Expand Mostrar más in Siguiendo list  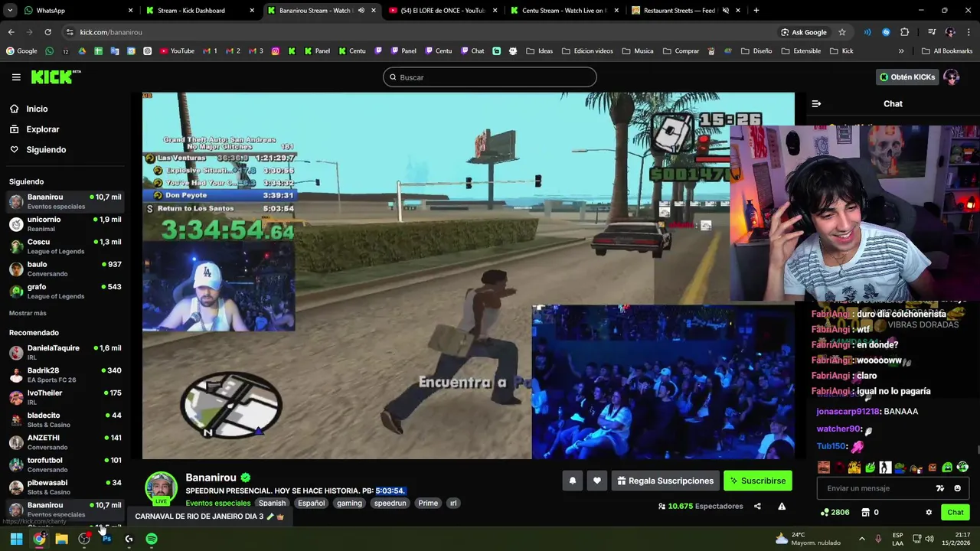point(28,313)
